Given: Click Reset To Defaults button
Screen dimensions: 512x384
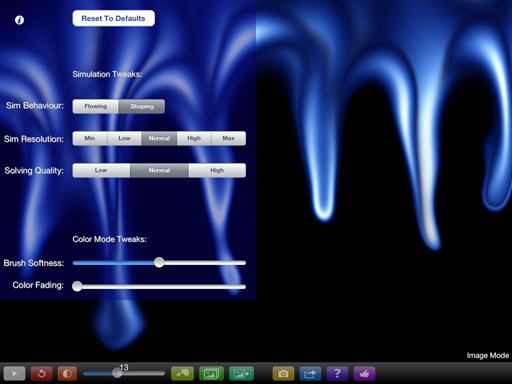Looking at the screenshot, I should point(114,18).
